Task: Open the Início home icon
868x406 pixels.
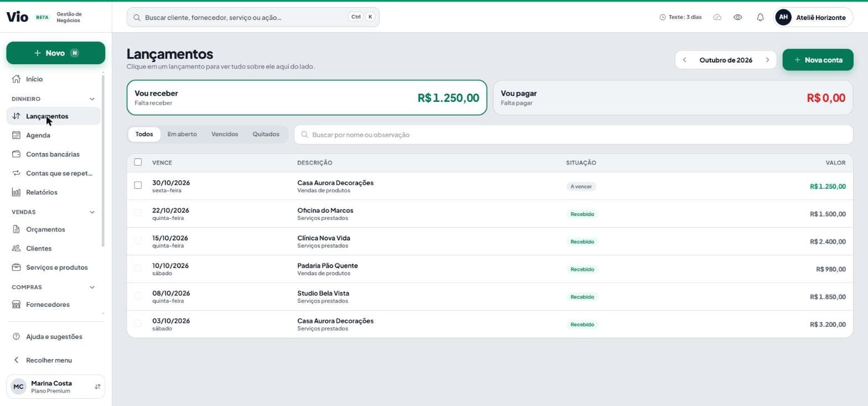Action: click(x=16, y=79)
